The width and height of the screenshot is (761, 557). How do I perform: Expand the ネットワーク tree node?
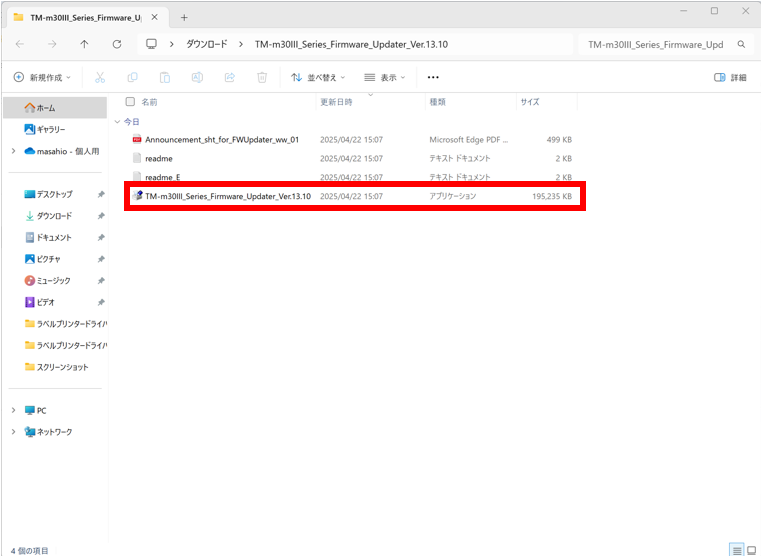pyautogui.click(x=14, y=431)
